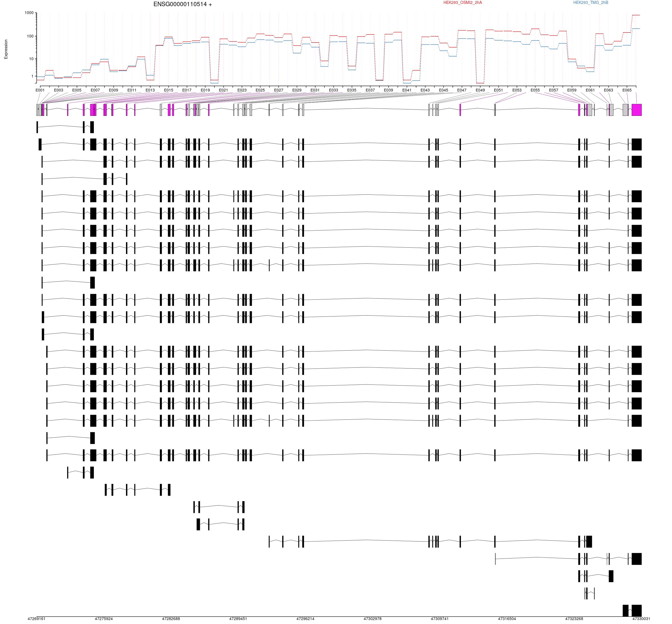
Task: Select exon label E063
Action: (608, 90)
